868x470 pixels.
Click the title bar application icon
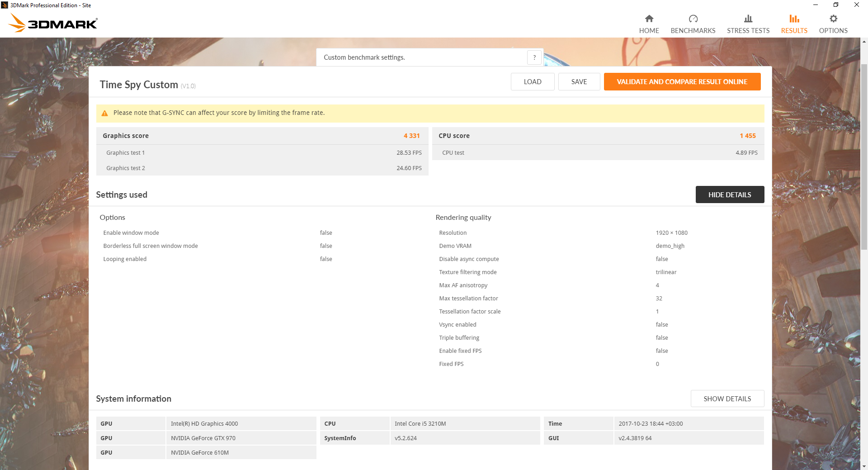pyautogui.click(x=5, y=5)
